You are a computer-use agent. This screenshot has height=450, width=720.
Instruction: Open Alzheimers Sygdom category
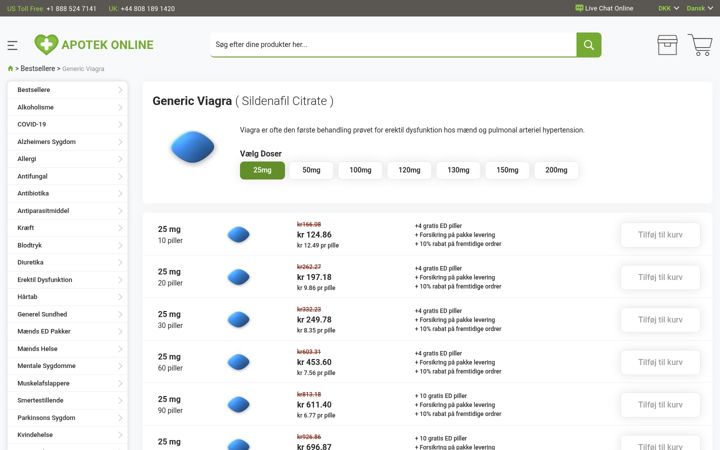point(68,142)
